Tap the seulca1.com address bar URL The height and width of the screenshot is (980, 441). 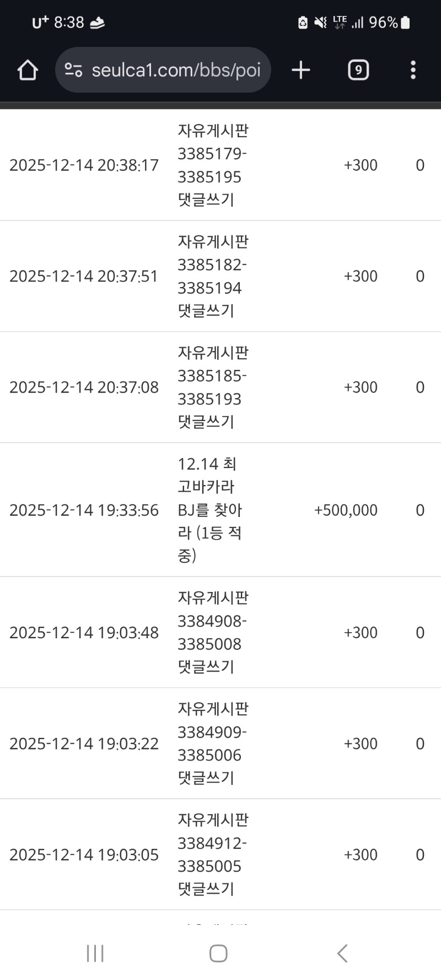point(176,70)
